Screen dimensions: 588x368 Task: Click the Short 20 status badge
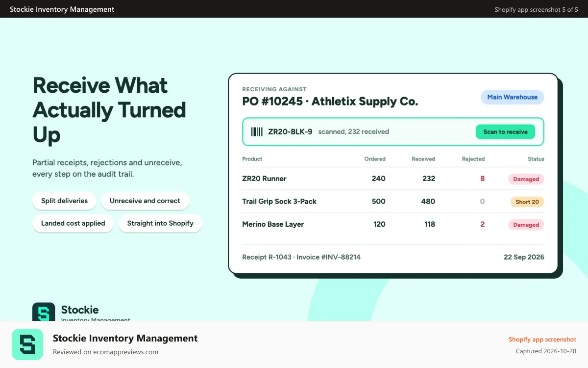(x=527, y=202)
